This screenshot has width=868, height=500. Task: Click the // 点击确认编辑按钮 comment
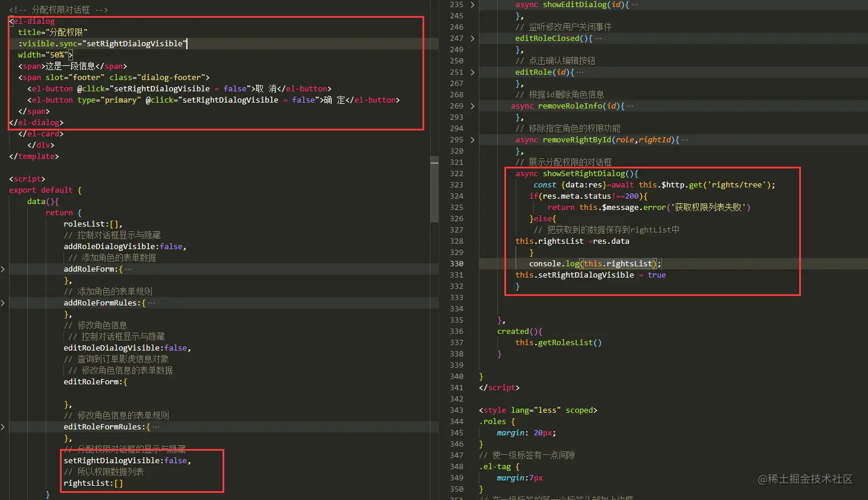(x=555, y=60)
